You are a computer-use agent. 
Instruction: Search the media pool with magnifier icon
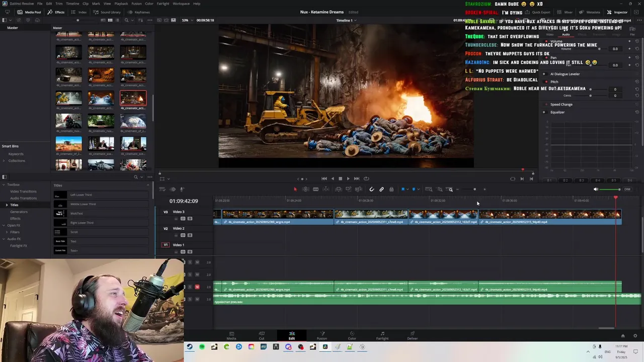(126, 20)
